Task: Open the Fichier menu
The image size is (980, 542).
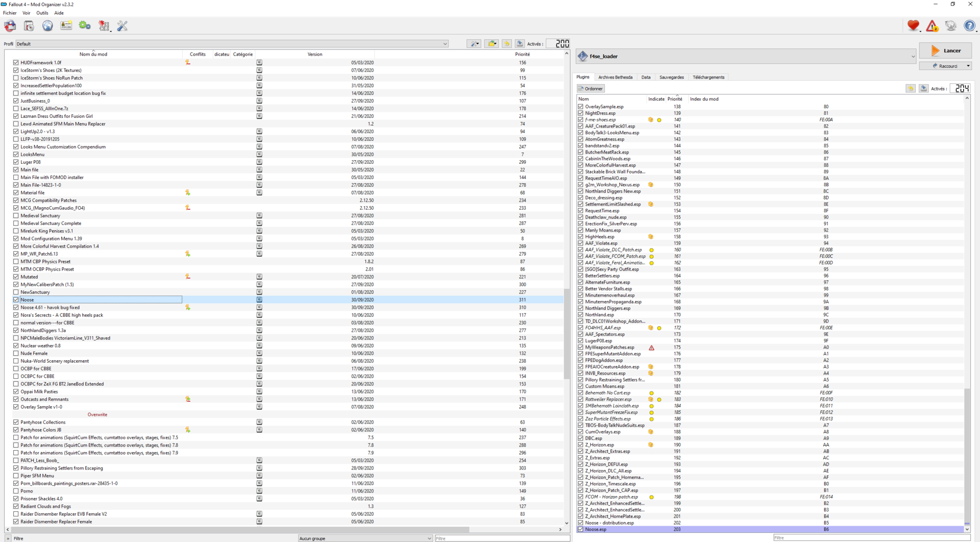Action: (x=10, y=13)
